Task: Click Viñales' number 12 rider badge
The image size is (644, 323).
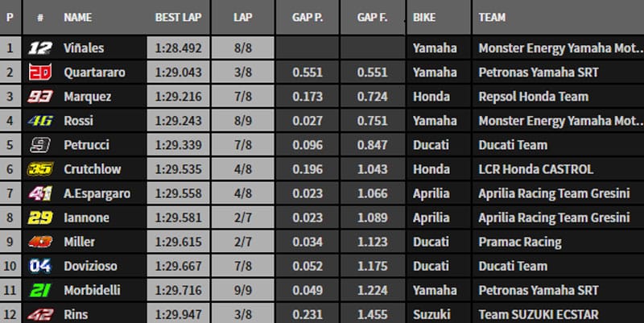Action: [39, 48]
